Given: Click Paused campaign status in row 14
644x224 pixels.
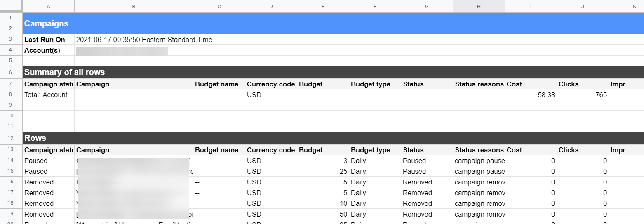Looking at the screenshot, I should point(49,161).
